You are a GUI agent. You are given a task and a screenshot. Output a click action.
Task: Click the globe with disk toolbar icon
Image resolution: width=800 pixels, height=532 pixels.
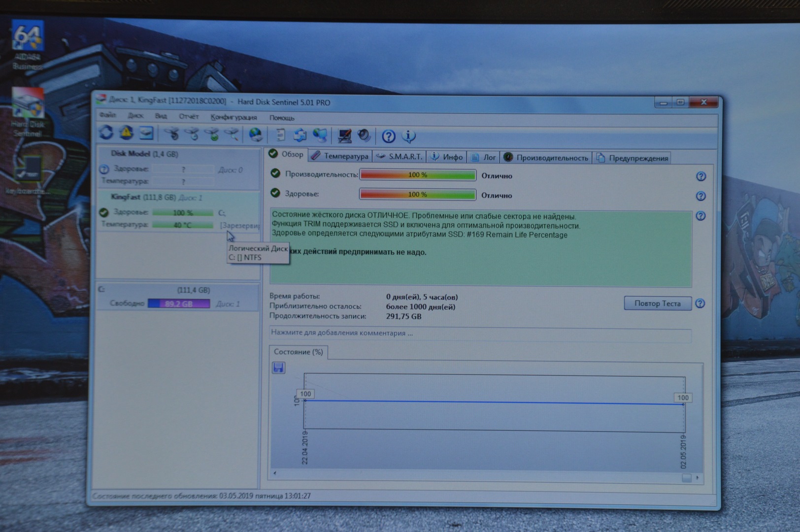pyautogui.click(x=255, y=134)
